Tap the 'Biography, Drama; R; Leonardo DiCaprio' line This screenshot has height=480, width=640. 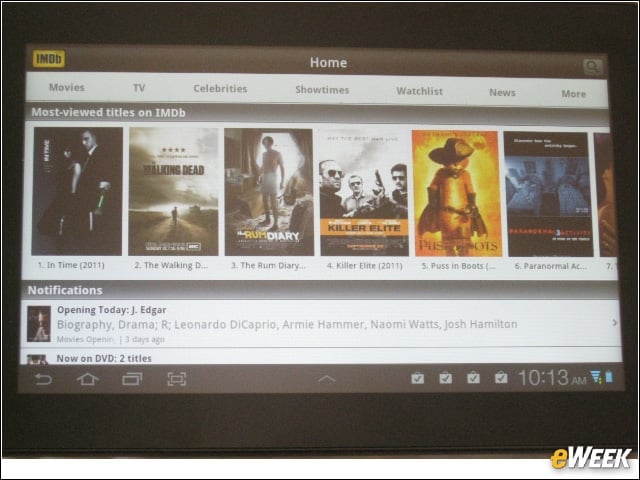pyautogui.click(x=287, y=324)
